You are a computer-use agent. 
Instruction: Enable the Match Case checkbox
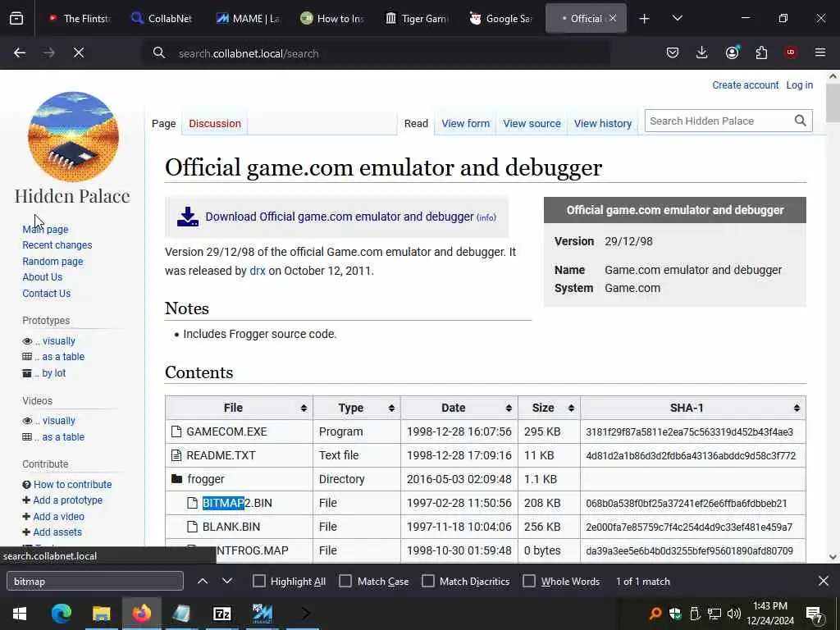coord(345,582)
